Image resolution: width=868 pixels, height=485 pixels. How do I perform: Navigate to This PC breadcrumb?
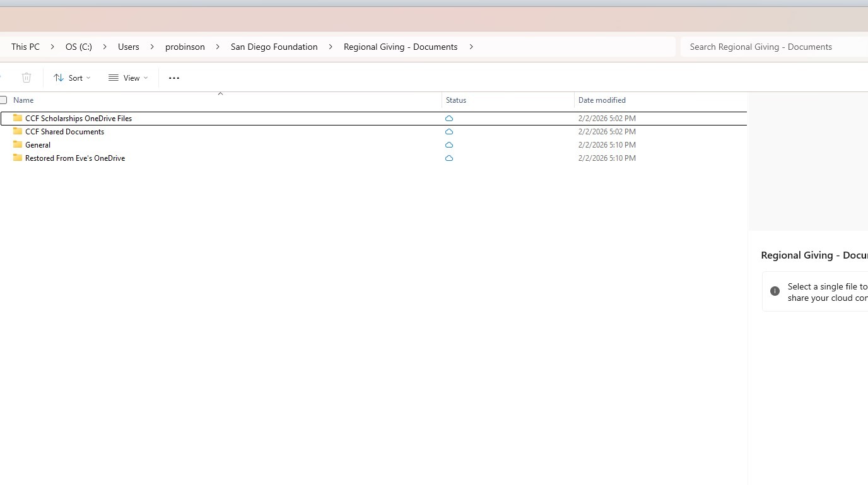tap(25, 47)
